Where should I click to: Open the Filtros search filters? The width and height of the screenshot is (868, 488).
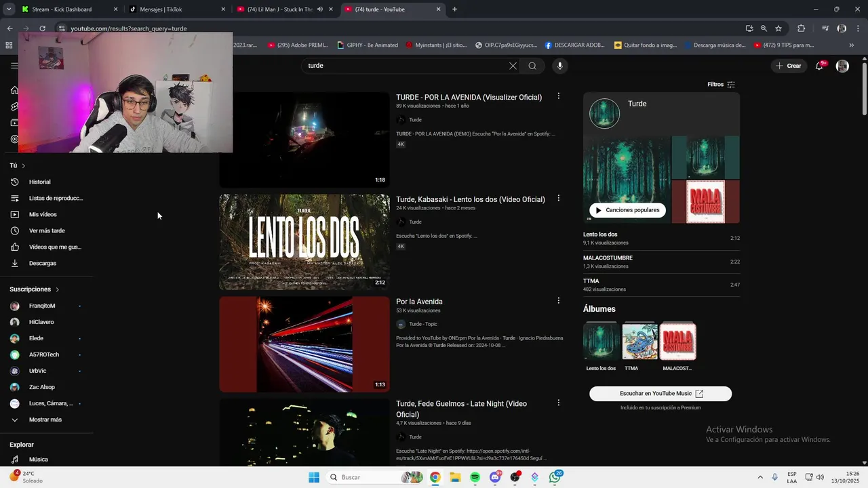[721, 85]
